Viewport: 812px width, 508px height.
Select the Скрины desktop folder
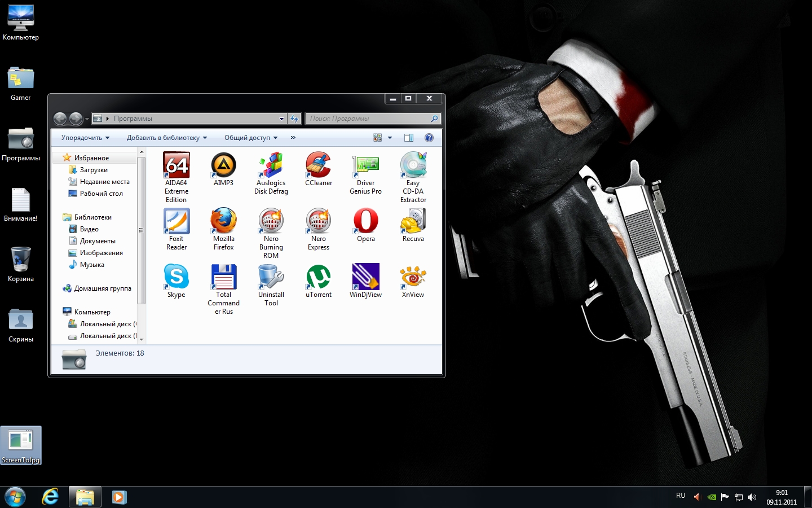pyautogui.click(x=21, y=325)
